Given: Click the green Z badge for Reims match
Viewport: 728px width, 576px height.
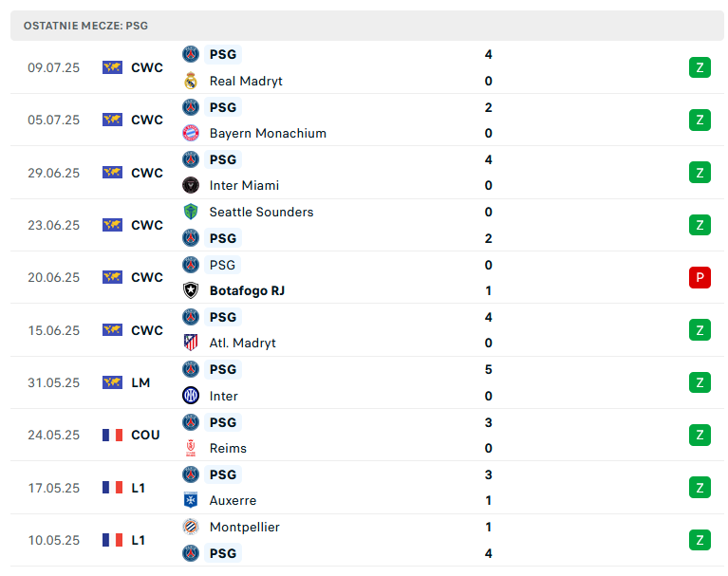Looking at the screenshot, I should (700, 435).
